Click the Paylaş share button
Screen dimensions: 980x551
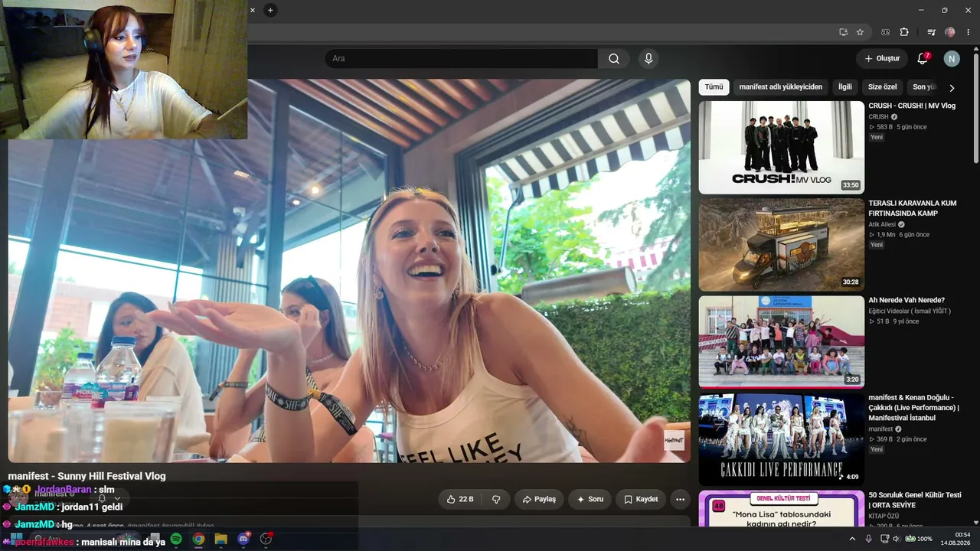(x=539, y=499)
